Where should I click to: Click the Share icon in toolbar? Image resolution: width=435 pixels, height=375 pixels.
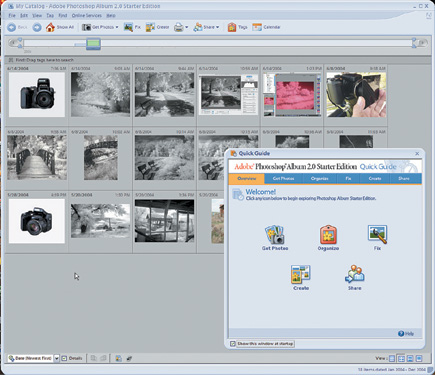click(198, 27)
